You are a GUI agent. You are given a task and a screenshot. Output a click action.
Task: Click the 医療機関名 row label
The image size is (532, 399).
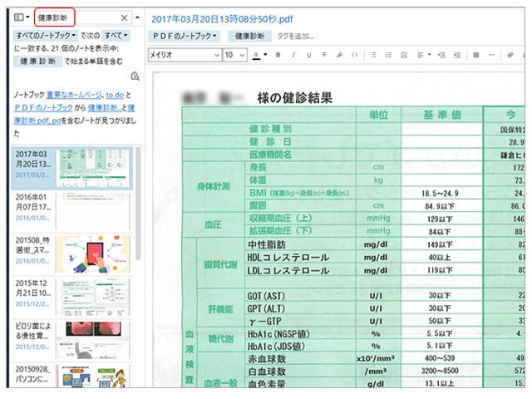[x=270, y=155]
